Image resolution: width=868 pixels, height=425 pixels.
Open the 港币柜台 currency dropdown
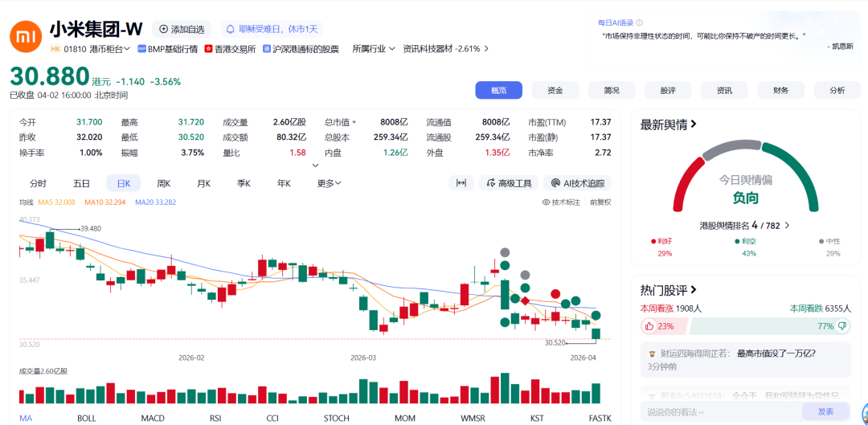[x=111, y=49]
